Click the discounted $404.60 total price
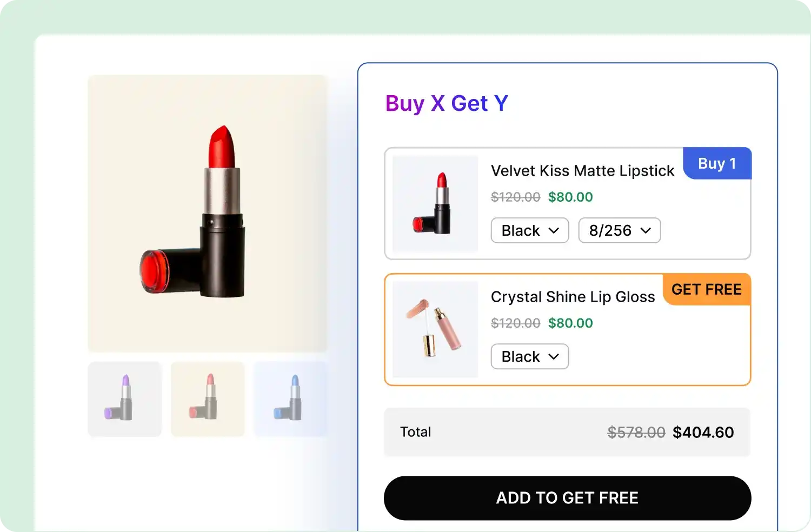Screen dimensions: 811x532 [x=703, y=432]
